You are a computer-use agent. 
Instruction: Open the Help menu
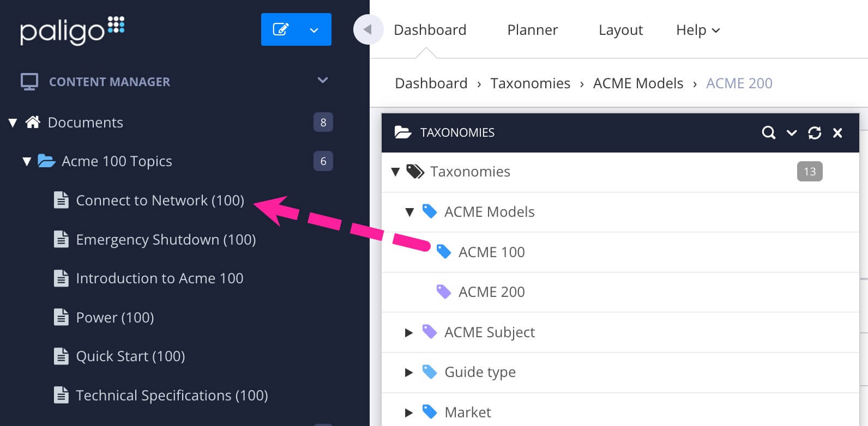pyautogui.click(x=698, y=30)
